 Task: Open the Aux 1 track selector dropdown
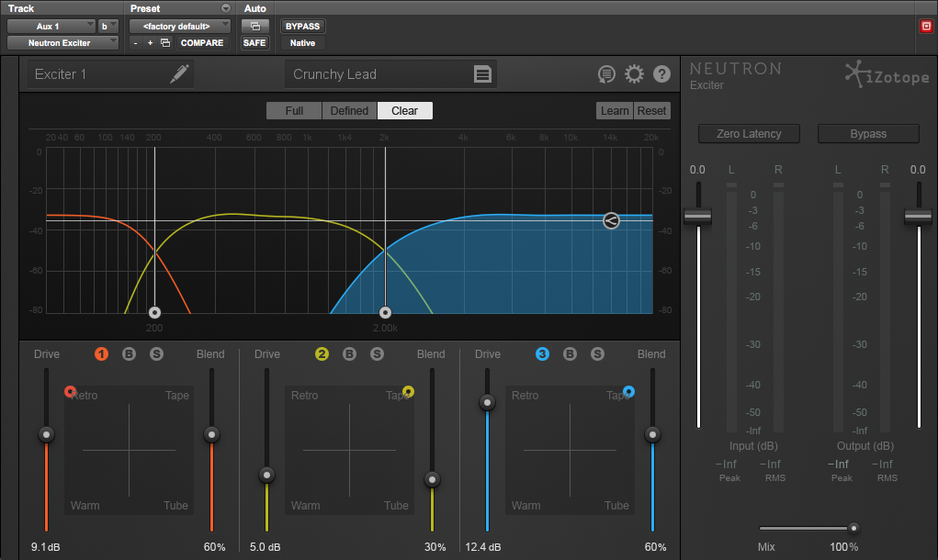(51, 26)
